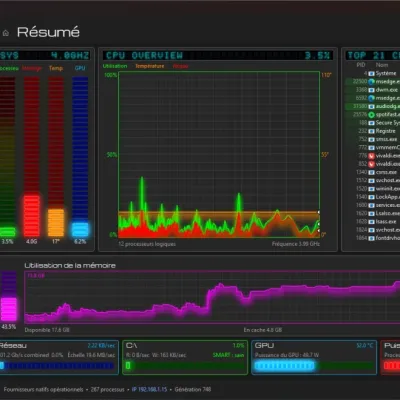Click the CPU OVERVIEW panel title

(144, 55)
